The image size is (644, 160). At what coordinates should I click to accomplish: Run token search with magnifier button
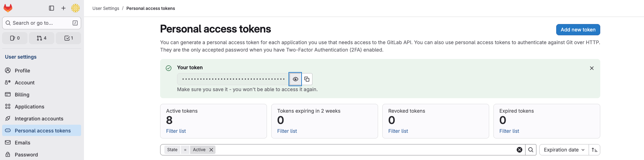click(531, 150)
